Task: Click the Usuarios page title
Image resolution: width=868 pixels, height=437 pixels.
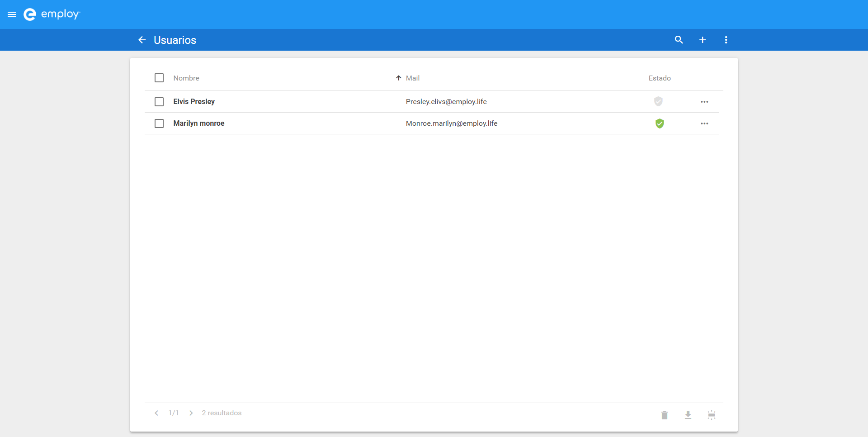Action: click(x=175, y=40)
